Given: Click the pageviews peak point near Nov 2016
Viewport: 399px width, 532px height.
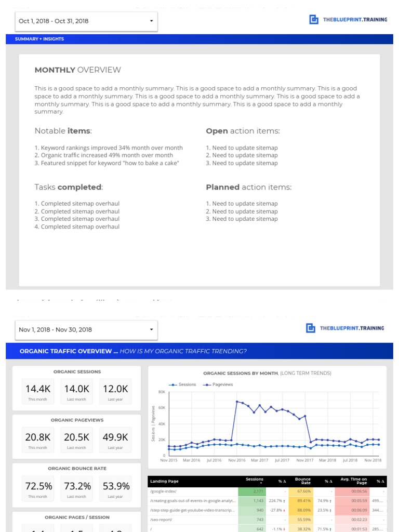Looking at the screenshot, I should coord(237,402).
